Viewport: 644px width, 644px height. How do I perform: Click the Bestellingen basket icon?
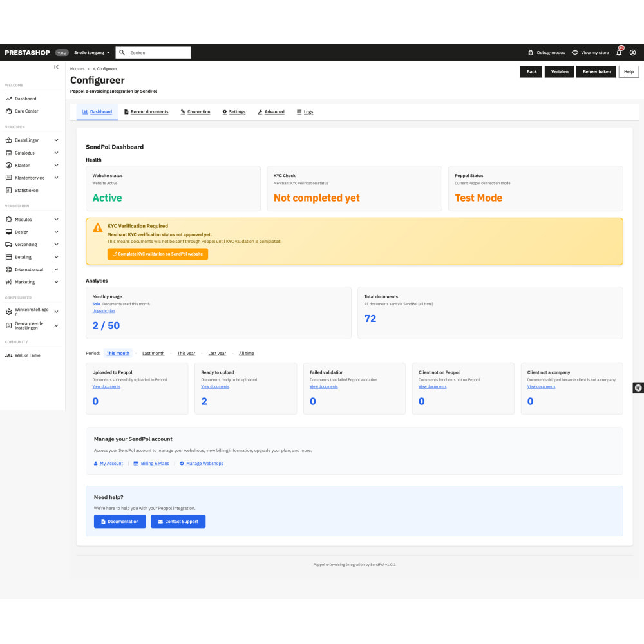[x=8, y=140]
